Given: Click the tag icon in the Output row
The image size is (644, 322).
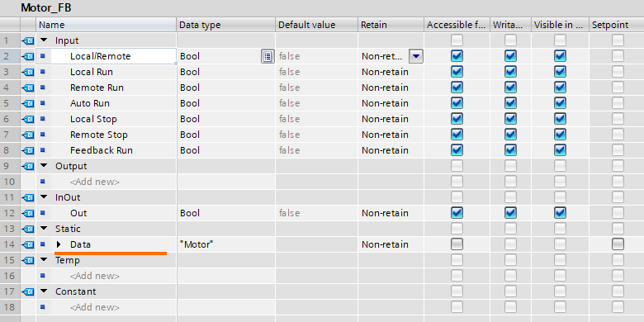Looking at the screenshot, I should click(x=28, y=166).
